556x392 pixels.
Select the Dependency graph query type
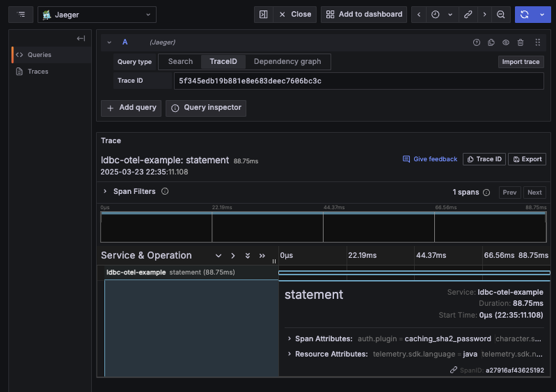(x=287, y=62)
